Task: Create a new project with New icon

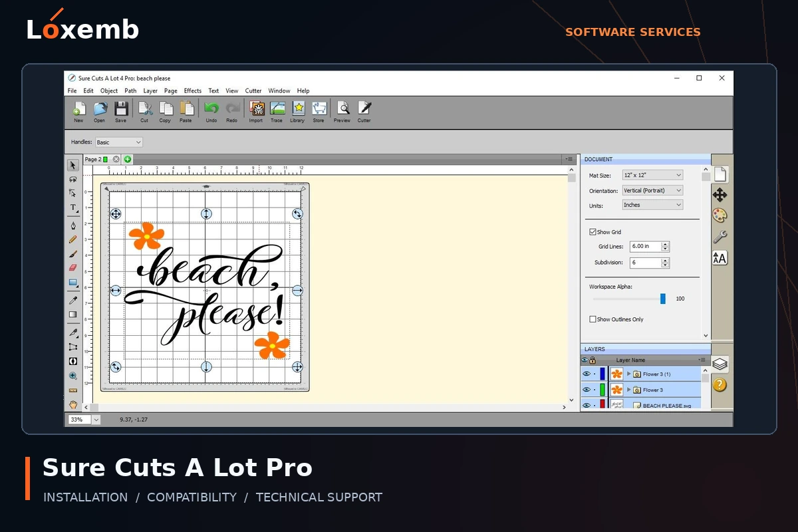Action: pyautogui.click(x=78, y=108)
